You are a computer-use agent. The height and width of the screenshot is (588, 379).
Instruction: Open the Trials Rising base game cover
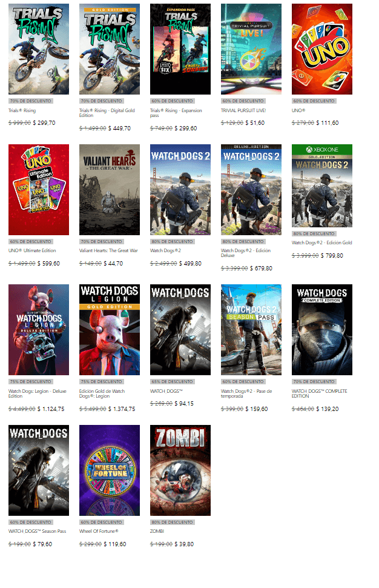point(39,49)
